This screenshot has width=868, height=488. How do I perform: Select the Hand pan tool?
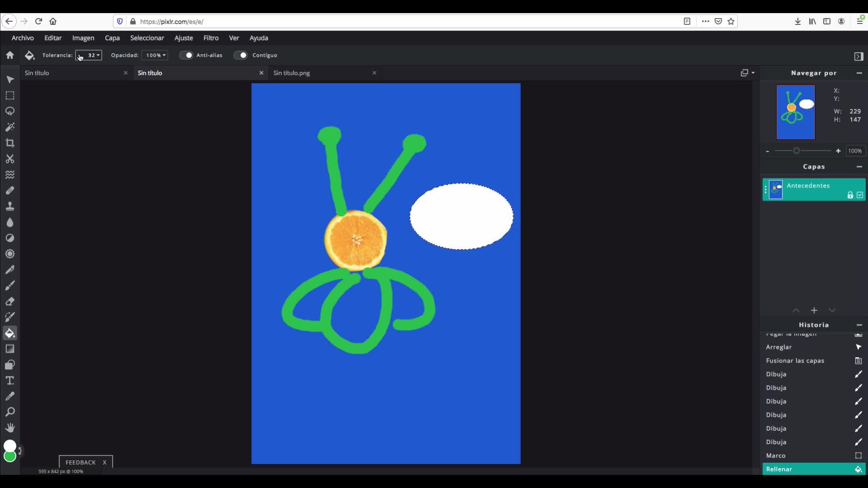point(10,428)
